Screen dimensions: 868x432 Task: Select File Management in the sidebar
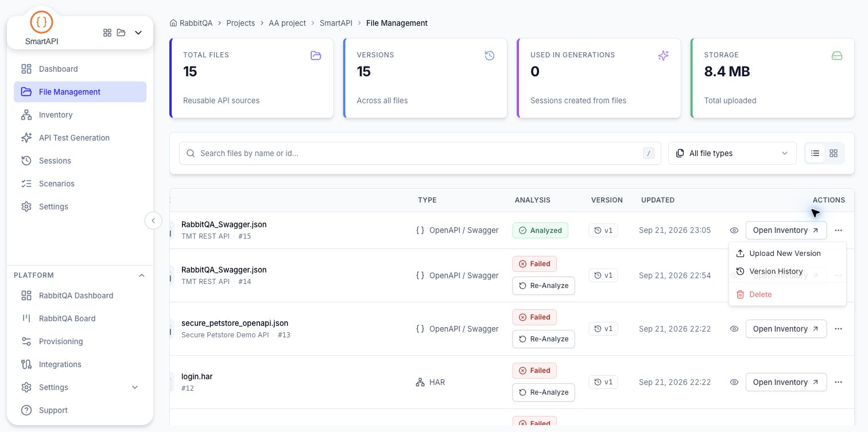pos(80,92)
